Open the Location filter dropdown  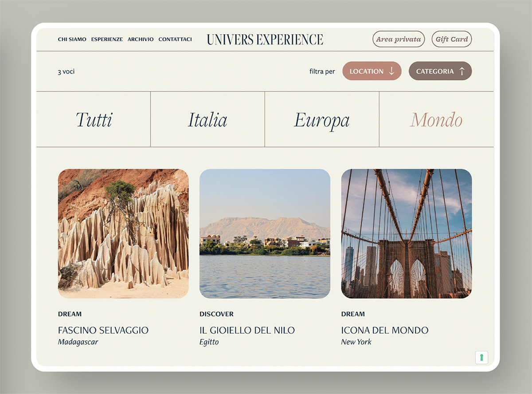(372, 71)
